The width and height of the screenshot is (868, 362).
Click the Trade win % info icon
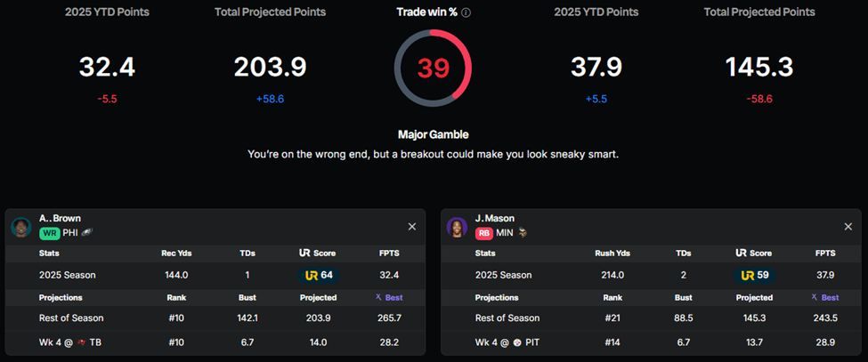466,13
